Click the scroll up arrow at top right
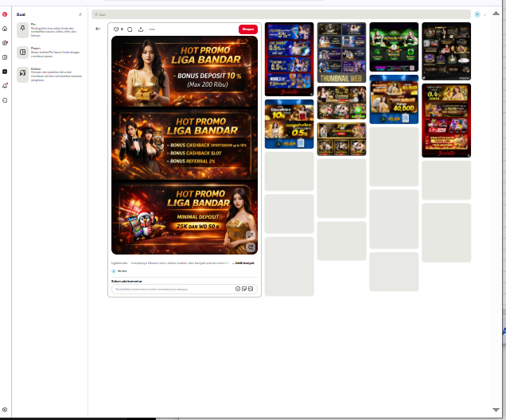The height and width of the screenshot is (420, 506). coord(496,14)
